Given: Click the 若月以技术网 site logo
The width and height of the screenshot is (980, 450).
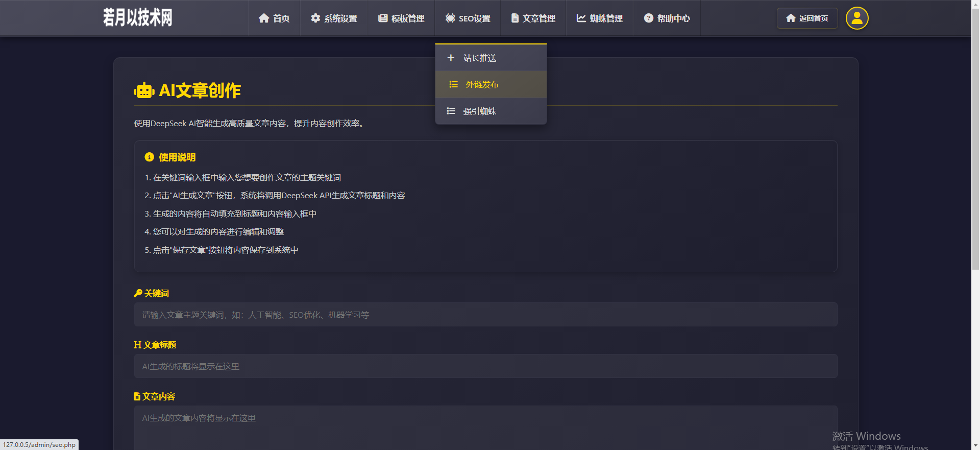Looking at the screenshot, I should (138, 18).
